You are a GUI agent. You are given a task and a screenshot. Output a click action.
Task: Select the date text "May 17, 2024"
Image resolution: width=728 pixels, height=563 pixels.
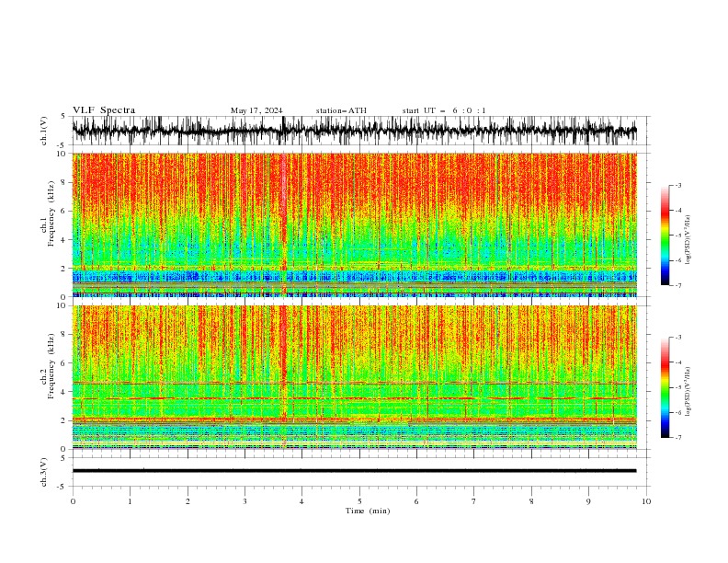pyautogui.click(x=256, y=110)
